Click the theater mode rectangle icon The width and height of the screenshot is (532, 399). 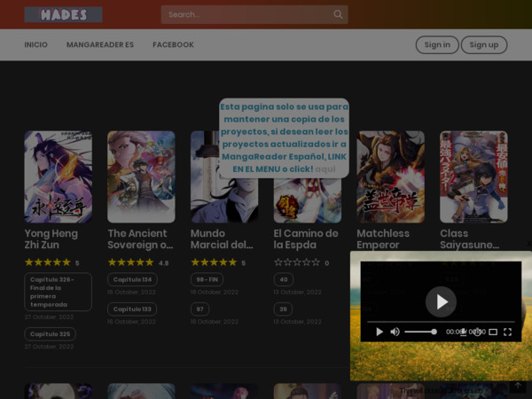493,332
